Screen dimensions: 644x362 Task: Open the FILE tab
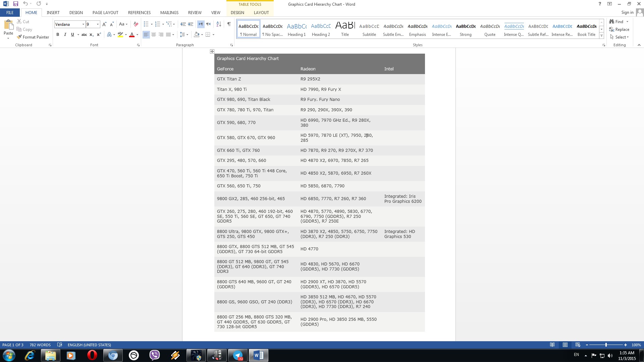[10, 12]
